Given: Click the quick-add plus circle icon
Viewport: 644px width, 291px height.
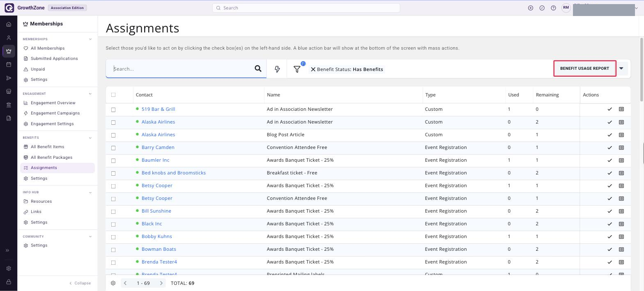Looking at the screenshot, I should point(531,8).
